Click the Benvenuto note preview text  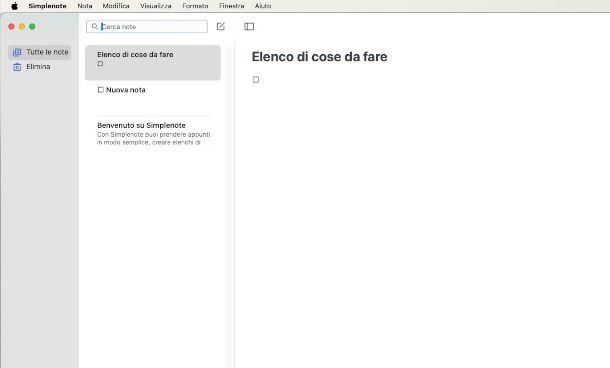[154, 138]
